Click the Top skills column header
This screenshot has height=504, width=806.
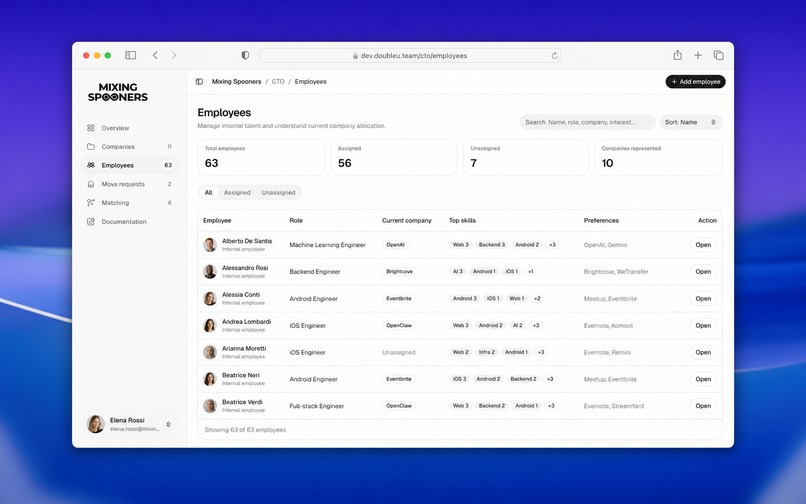click(x=462, y=220)
